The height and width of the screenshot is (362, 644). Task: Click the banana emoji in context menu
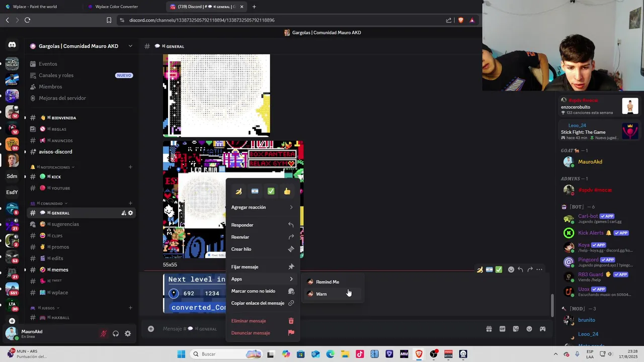[238, 191]
